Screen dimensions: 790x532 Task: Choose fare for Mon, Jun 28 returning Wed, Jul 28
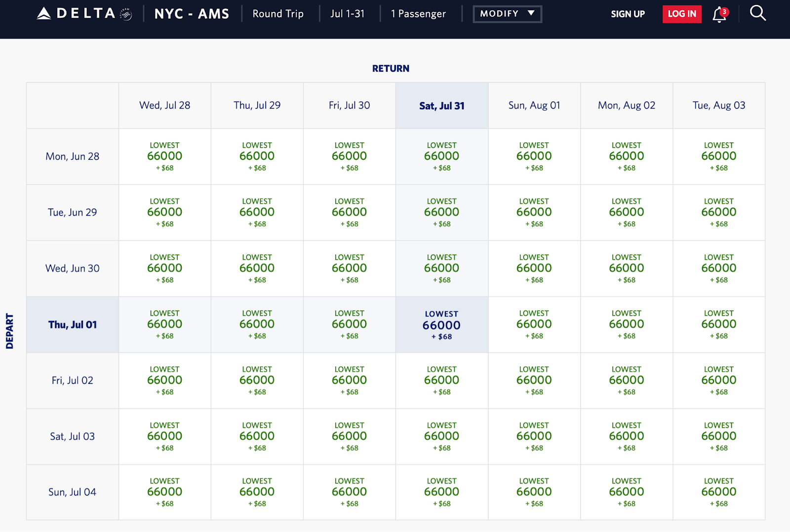pos(164,156)
